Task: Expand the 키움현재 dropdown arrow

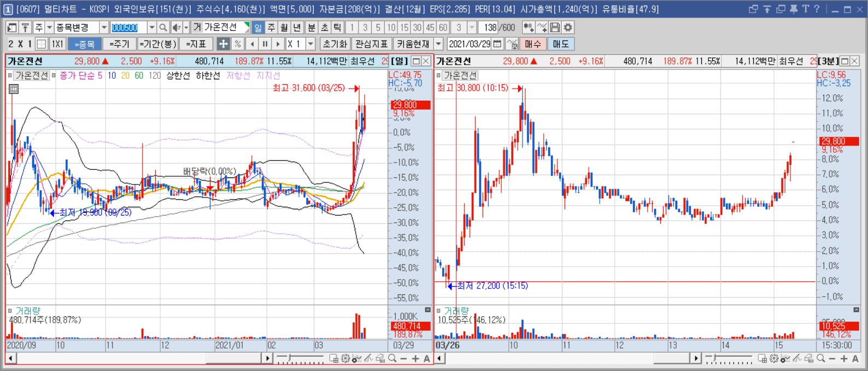Action: 438,44
